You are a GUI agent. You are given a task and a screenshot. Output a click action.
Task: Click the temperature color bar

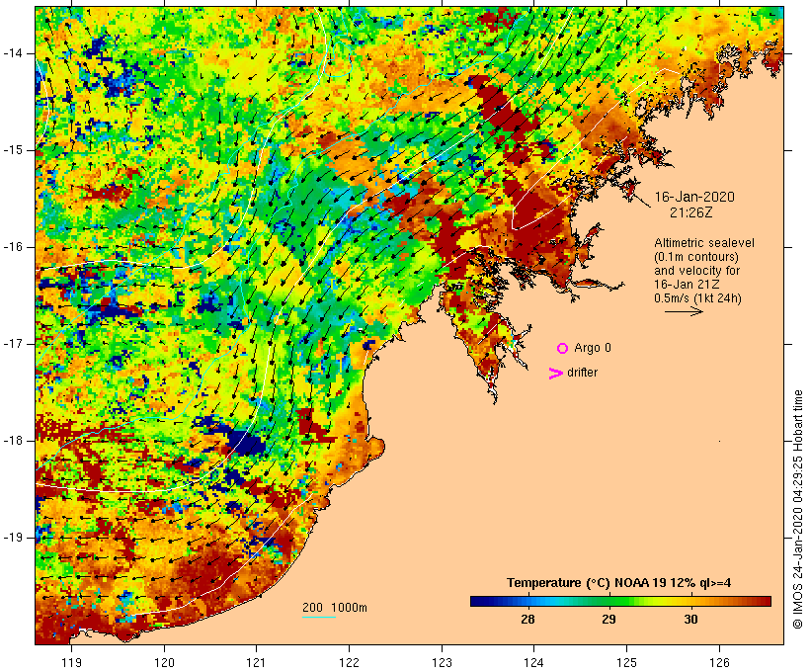point(620,601)
